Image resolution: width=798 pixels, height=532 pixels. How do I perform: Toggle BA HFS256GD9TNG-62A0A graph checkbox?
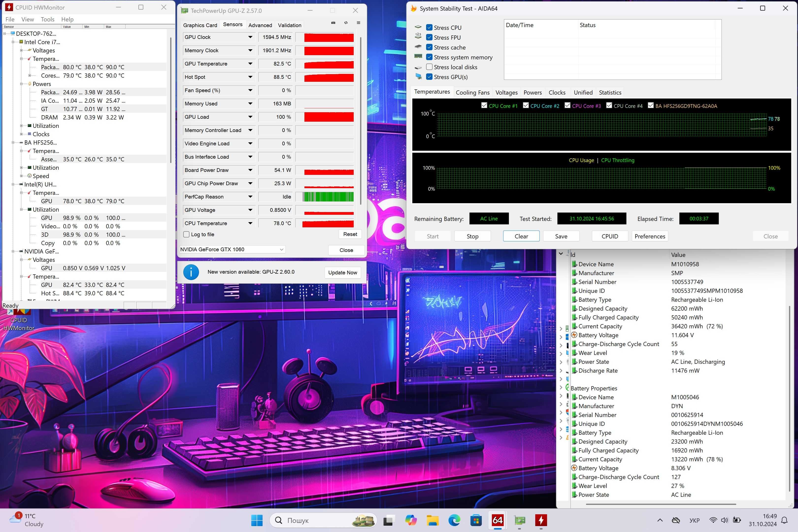tap(651, 105)
